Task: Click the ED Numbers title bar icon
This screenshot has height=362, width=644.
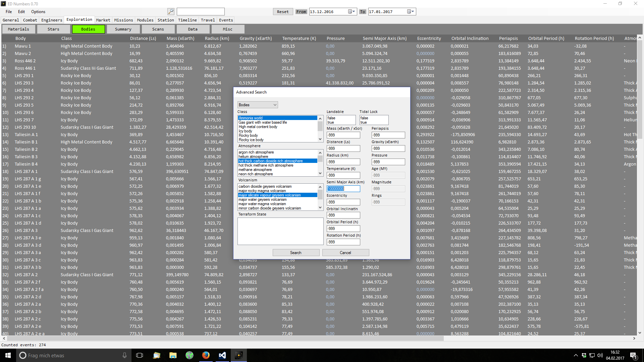Action: point(3,4)
